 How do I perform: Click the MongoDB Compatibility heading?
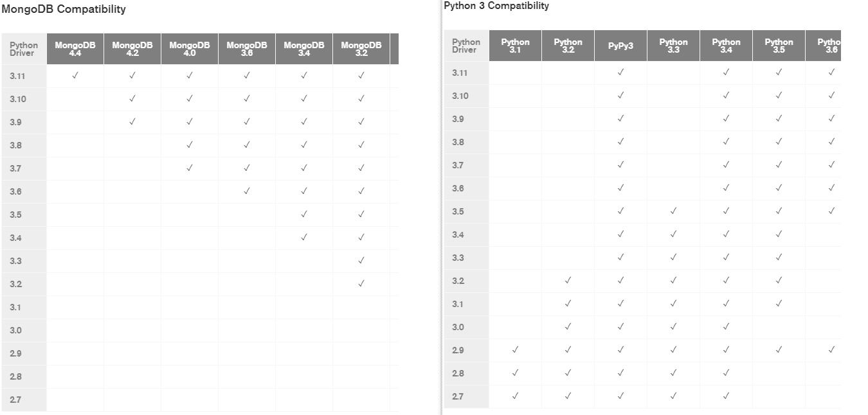64,10
